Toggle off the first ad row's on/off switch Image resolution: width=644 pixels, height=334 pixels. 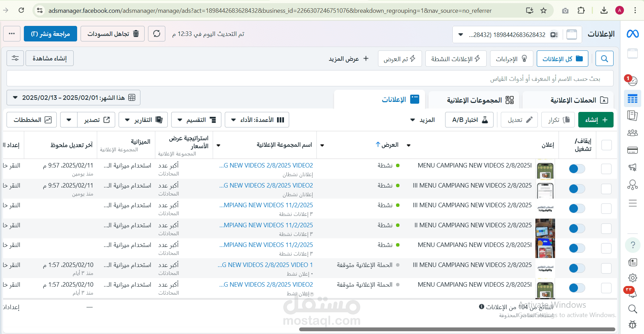577,169
